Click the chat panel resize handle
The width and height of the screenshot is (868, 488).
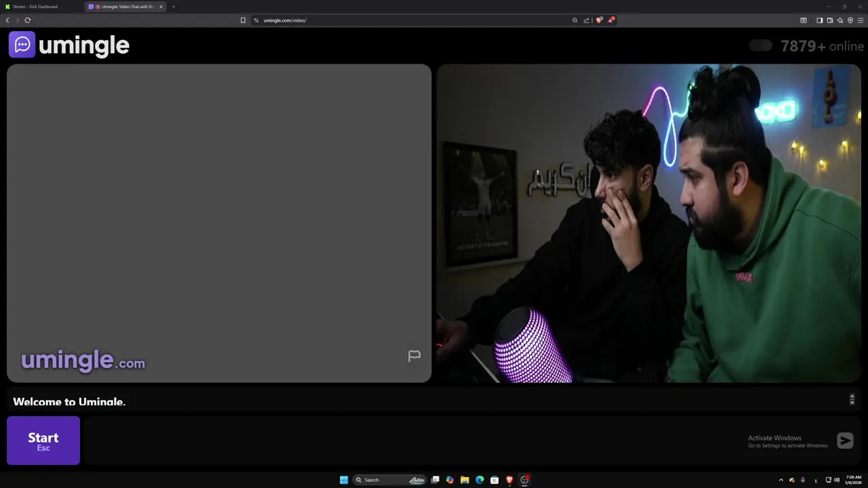(x=852, y=399)
